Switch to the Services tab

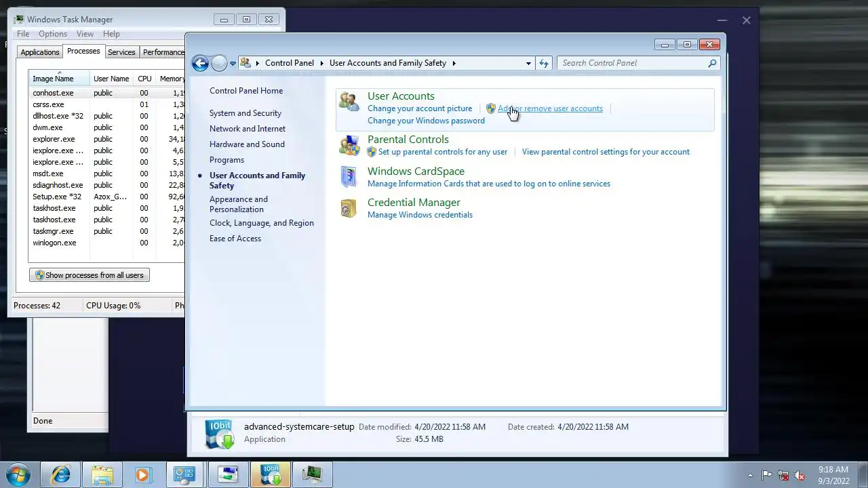click(x=121, y=52)
